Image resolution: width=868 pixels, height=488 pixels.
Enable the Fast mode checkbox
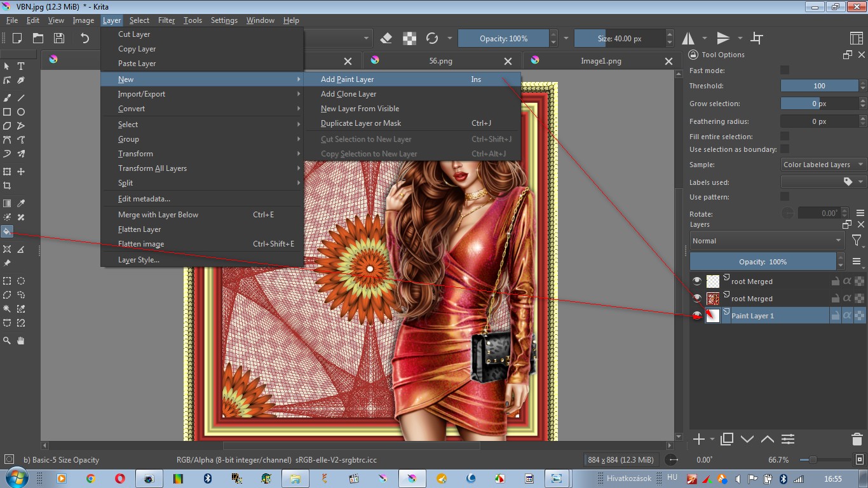click(x=785, y=70)
